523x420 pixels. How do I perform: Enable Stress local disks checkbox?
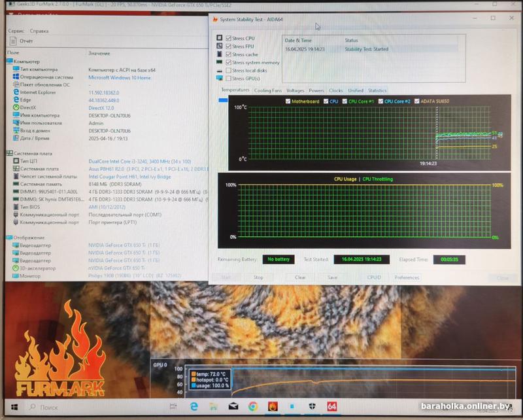pyautogui.click(x=228, y=70)
